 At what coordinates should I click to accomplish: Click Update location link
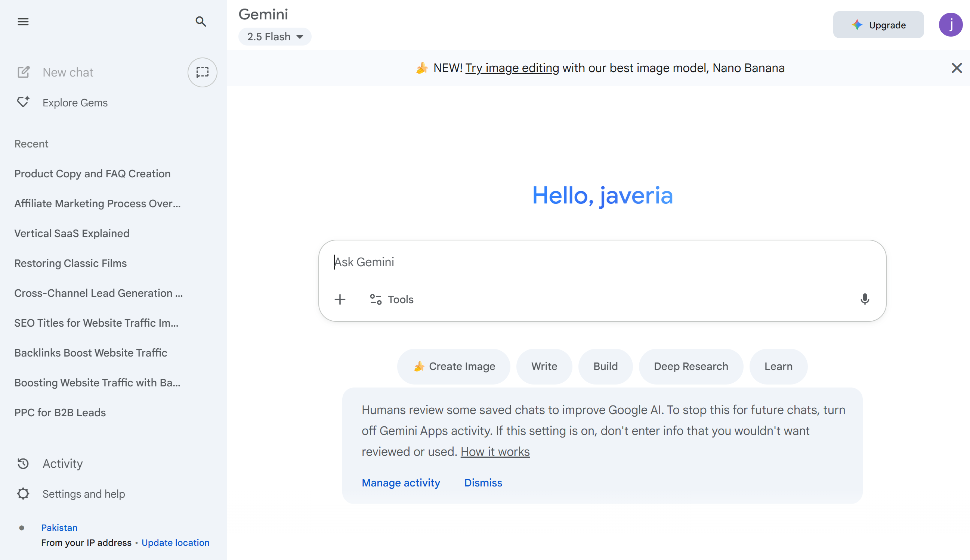coord(176,542)
